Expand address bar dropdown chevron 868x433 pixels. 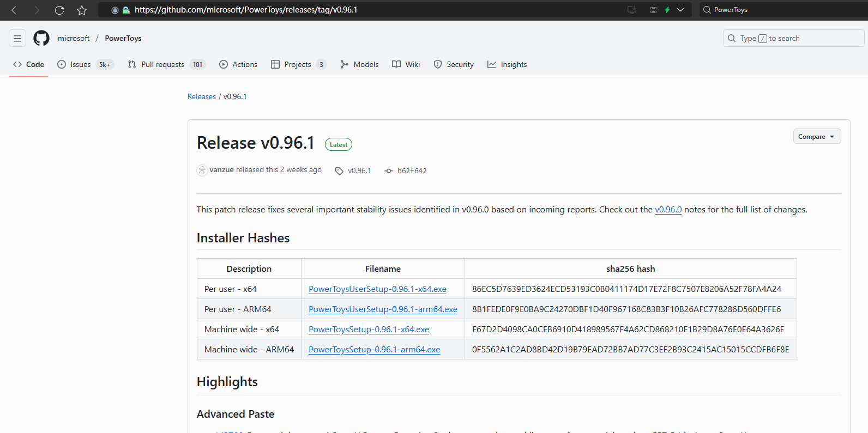tap(680, 10)
